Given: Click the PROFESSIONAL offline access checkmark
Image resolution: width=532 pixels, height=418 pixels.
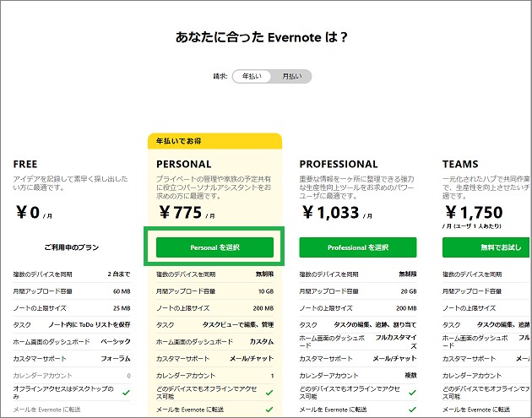Looking at the screenshot, I should 413,393.
